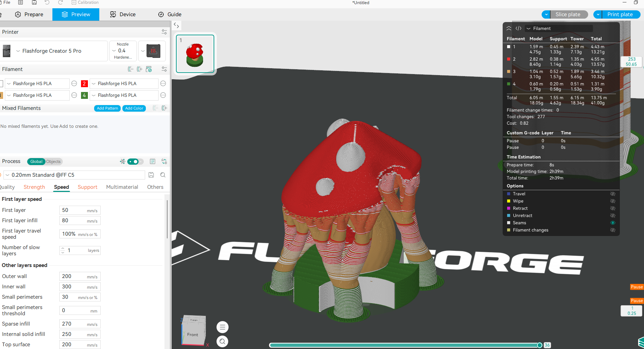Open the 0.20mm Standard @FF C5 preset dropdown
644x349 pixels.
coord(74,175)
